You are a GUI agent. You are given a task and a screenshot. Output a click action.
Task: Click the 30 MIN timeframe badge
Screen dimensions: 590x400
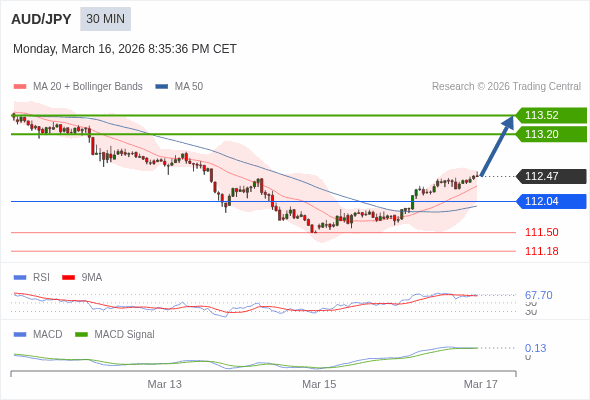pyautogui.click(x=105, y=19)
